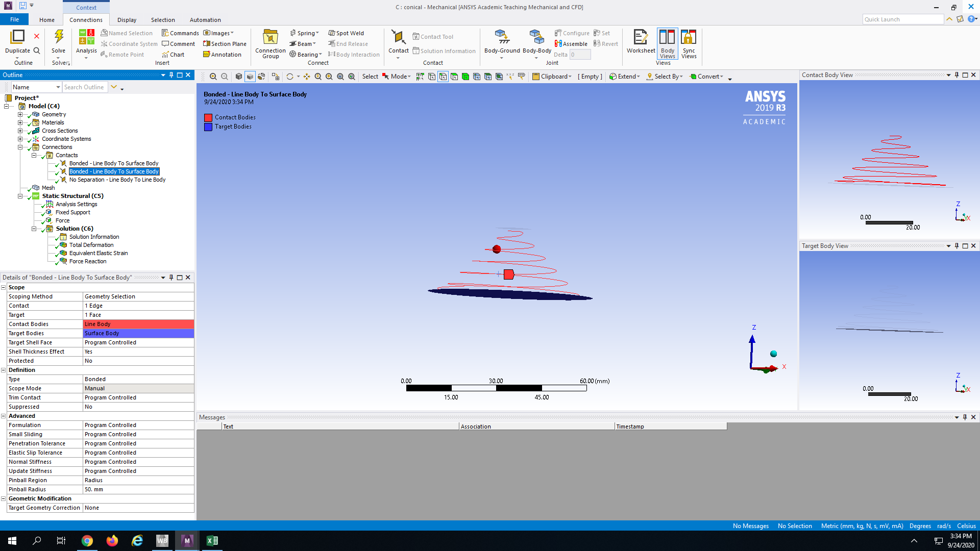Open the Select By dropdown

point(665,77)
